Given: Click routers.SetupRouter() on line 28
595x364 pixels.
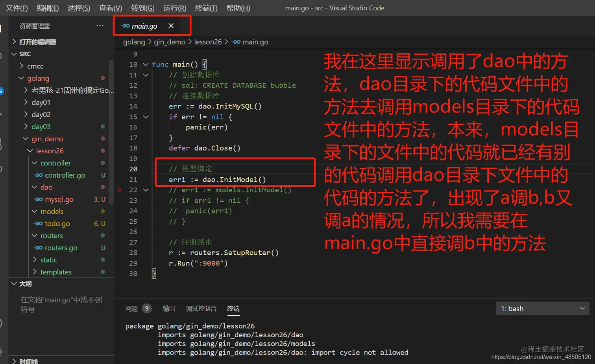Looking at the screenshot, I should pos(234,253).
